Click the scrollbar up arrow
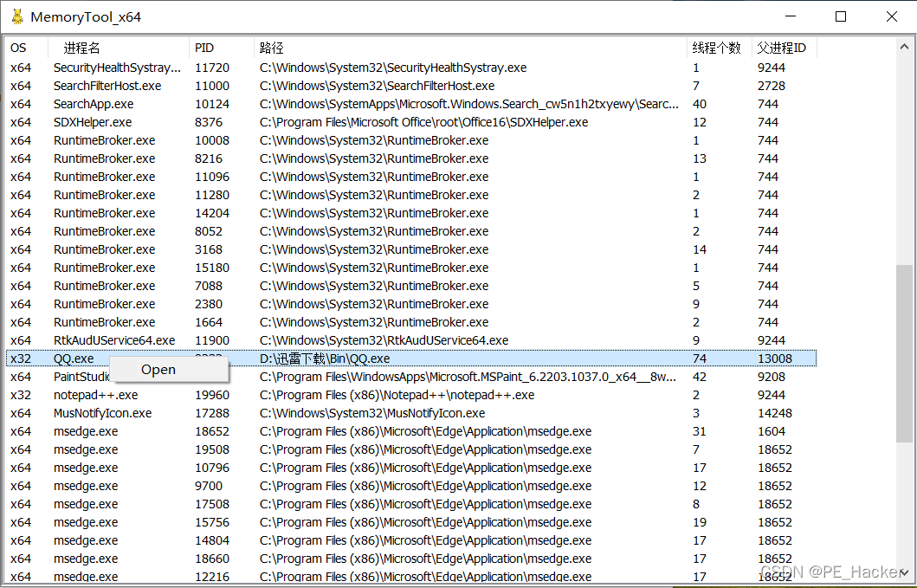The height and width of the screenshot is (588, 917). point(904,46)
